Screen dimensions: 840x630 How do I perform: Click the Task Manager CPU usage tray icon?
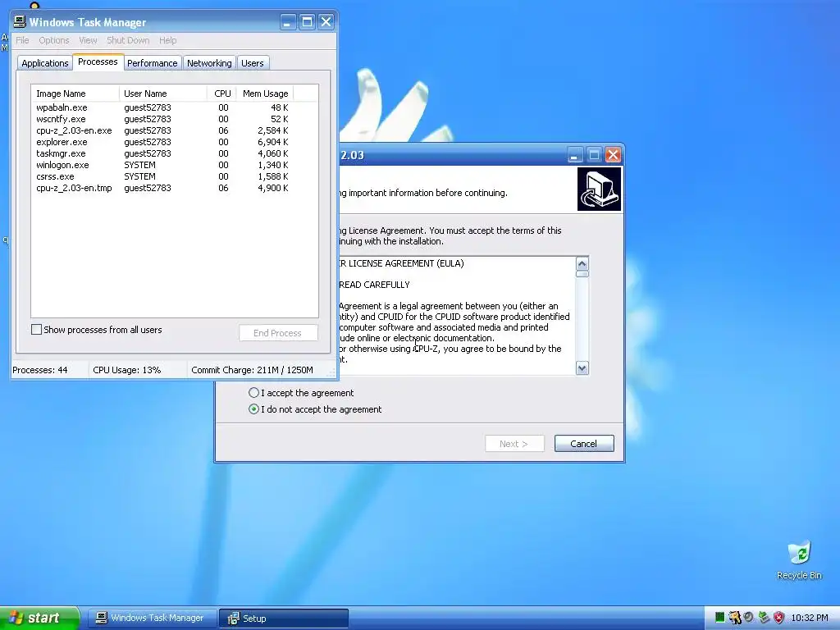point(720,618)
